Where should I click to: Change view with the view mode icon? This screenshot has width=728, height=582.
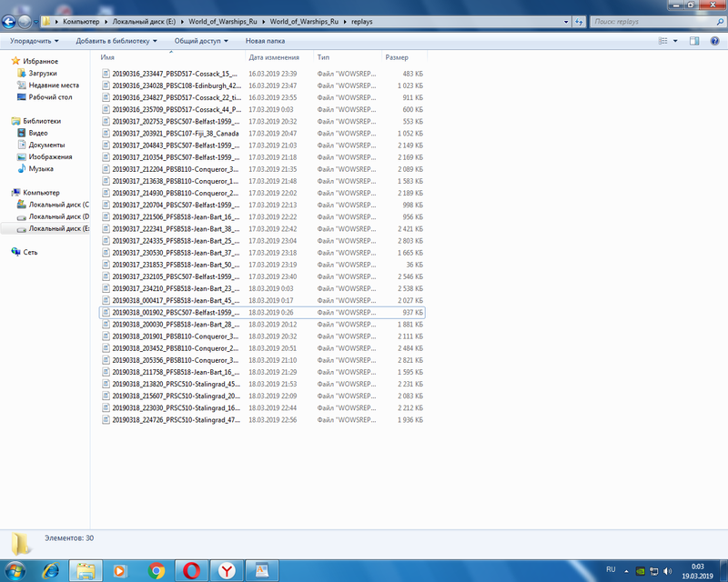coord(662,41)
